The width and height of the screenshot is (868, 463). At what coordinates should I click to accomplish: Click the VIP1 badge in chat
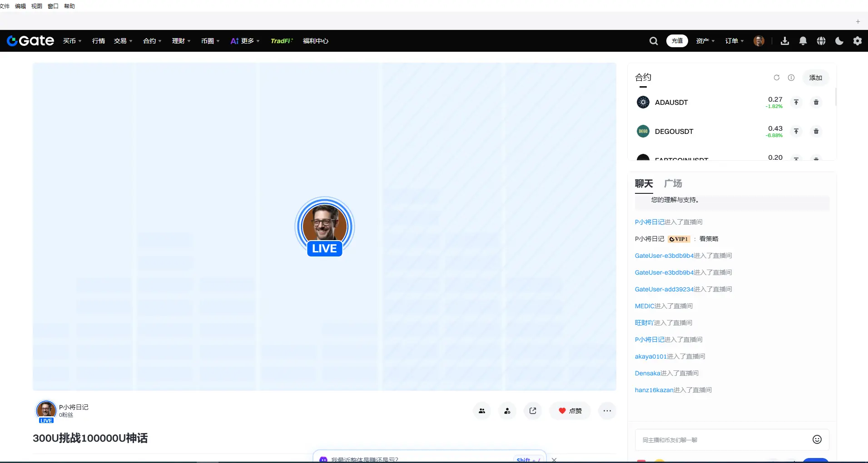point(679,239)
